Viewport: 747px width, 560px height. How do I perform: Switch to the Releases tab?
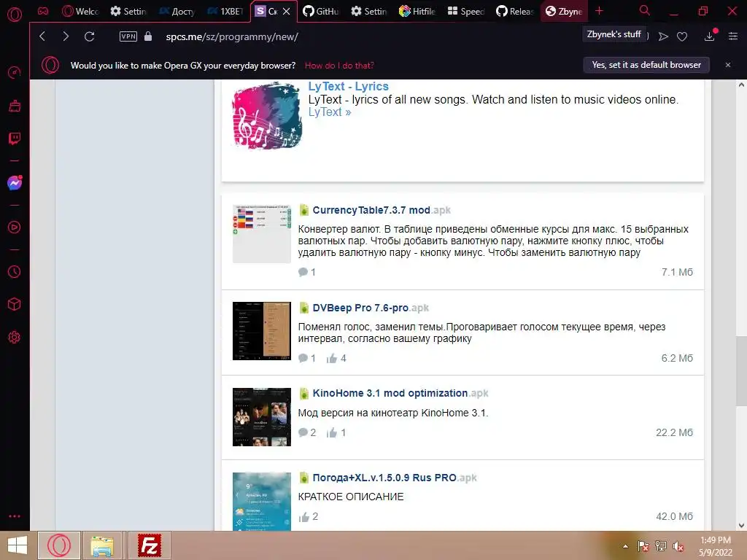pos(514,11)
